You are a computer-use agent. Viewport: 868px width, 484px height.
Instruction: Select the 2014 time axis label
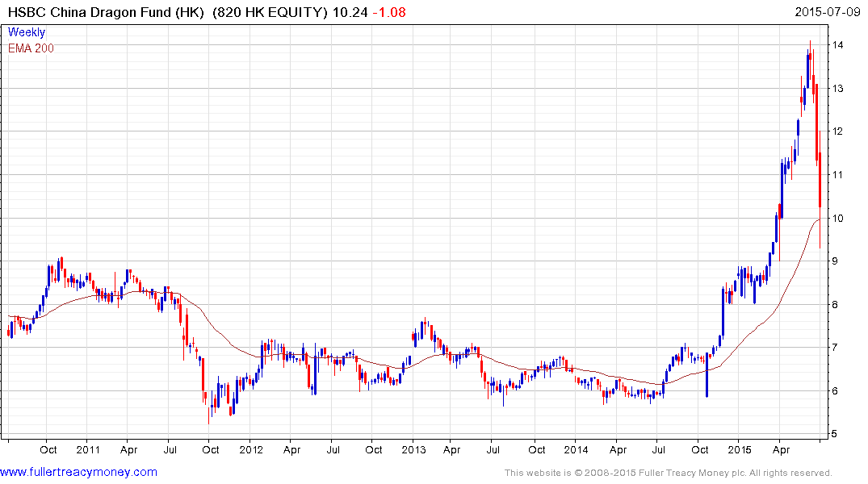(x=576, y=449)
